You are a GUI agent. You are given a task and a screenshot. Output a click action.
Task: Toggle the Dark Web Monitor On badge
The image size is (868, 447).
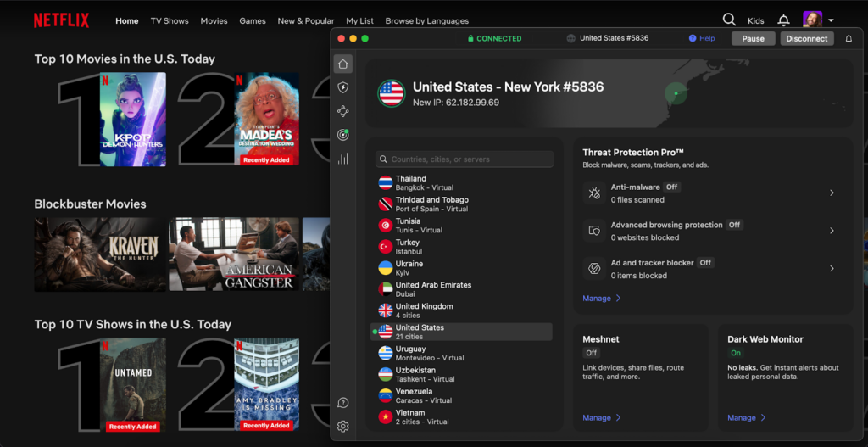tap(736, 353)
